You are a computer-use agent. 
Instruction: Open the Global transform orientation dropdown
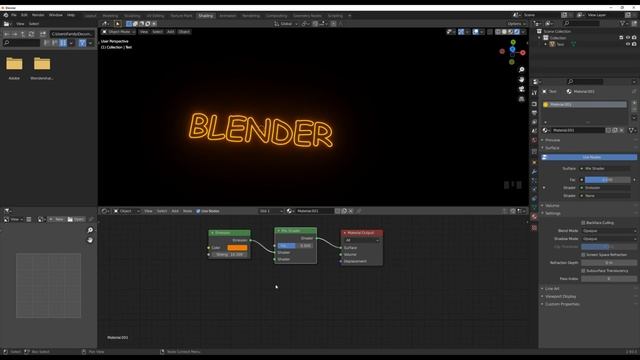pyautogui.click(x=286, y=24)
